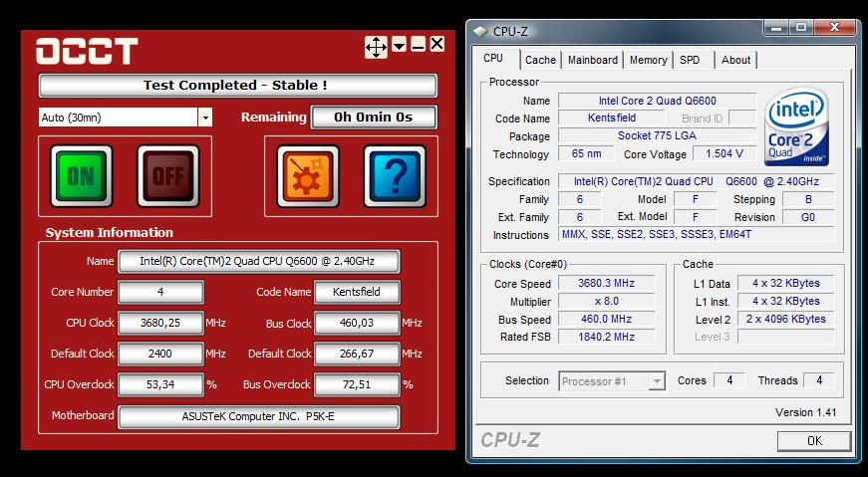Close the CPU-Z window

point(835,27)
